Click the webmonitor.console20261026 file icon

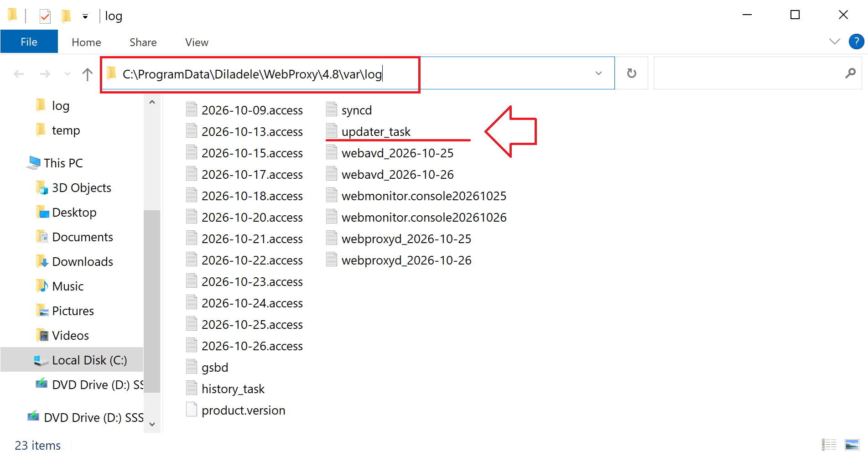tap(332, 217)
